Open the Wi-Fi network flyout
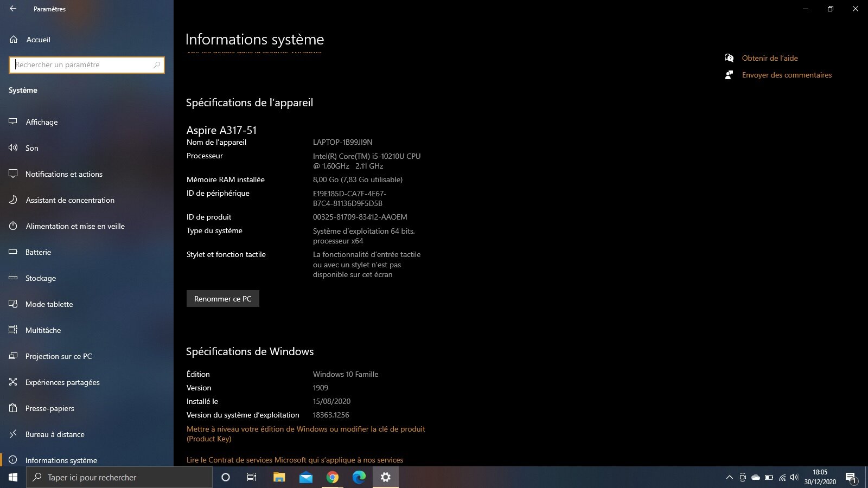 782,477
